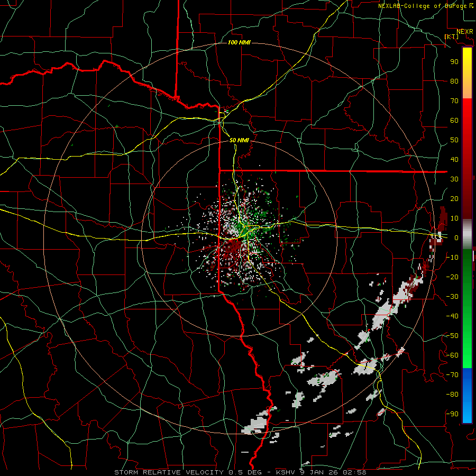Click the -80 value on the velocity scale
The height and width of the screenshot is (476, 476).
click(x=452, y=395)
